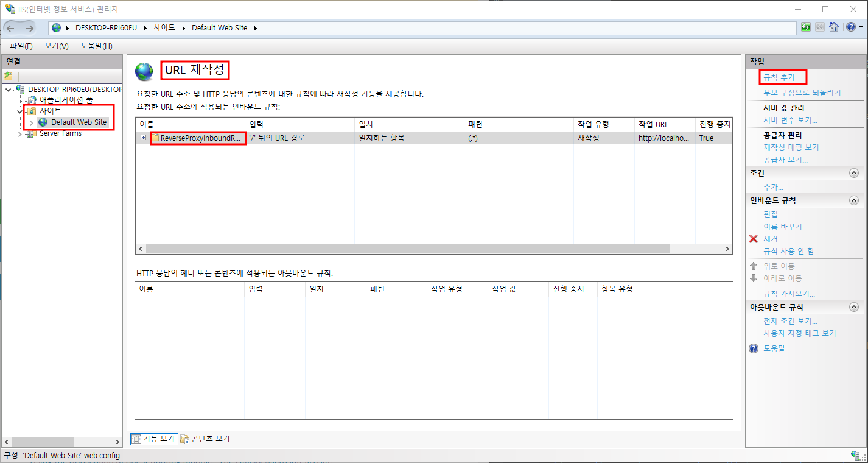
Task: Expand the Default Web Site node
Action: (32, 122)
